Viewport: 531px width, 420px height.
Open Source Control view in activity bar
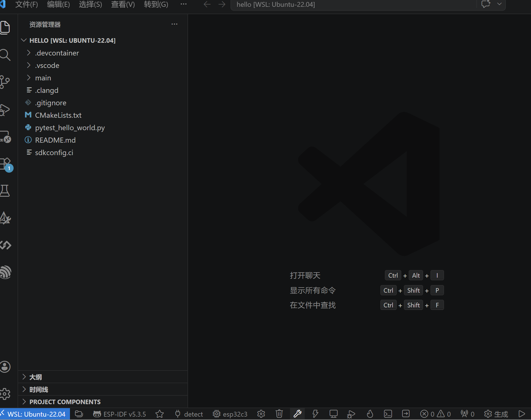(5, 82)
